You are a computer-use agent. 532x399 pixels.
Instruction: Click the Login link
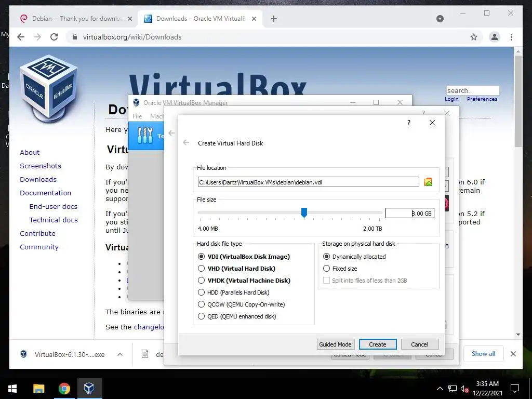(x=451, y=99)
